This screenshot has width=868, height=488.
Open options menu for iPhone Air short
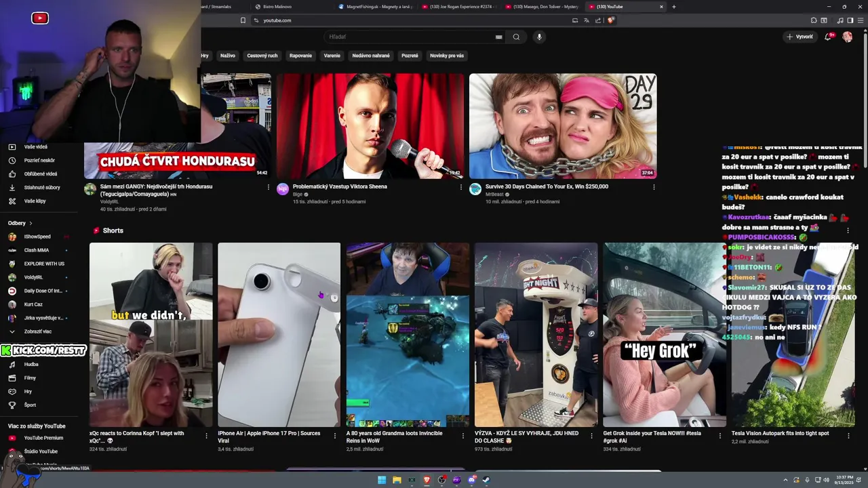point(335,436)
